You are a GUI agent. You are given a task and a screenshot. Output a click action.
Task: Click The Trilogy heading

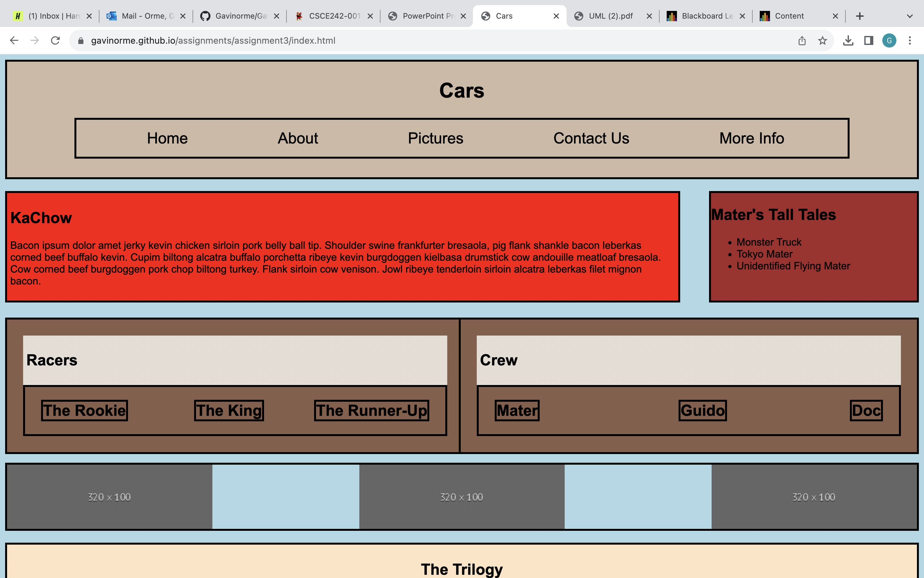(462, 570)
